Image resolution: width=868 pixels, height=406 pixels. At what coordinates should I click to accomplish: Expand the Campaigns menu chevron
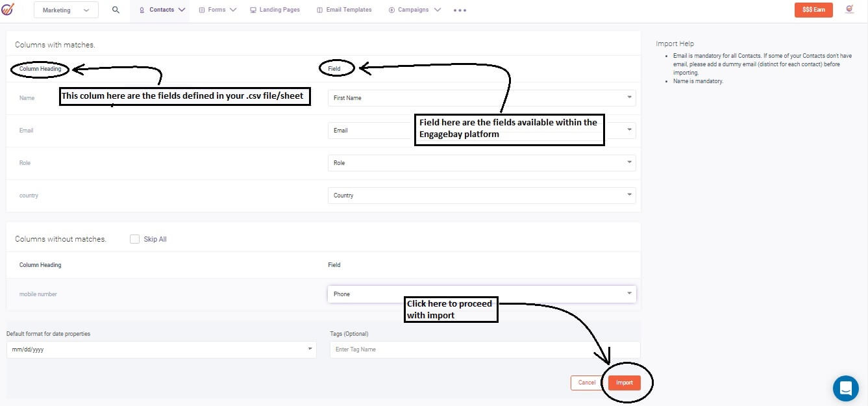pyautogui.click(x=438, y=10)
